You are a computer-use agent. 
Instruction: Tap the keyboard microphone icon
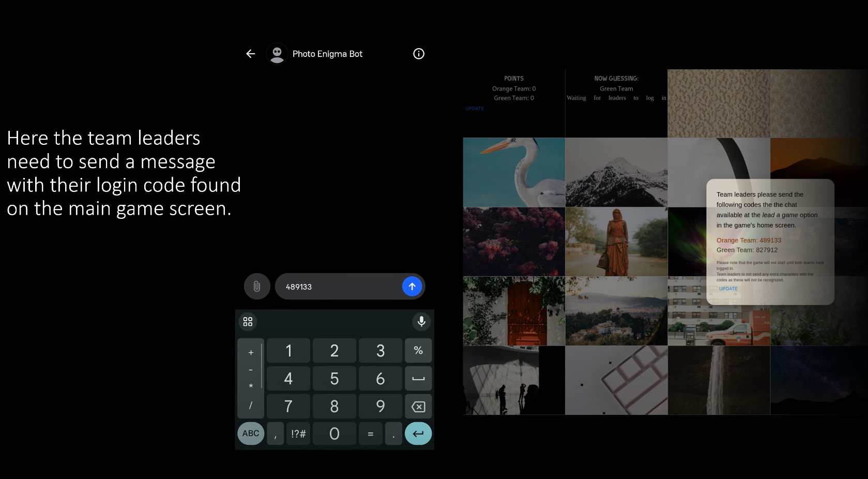coord(421,322)
